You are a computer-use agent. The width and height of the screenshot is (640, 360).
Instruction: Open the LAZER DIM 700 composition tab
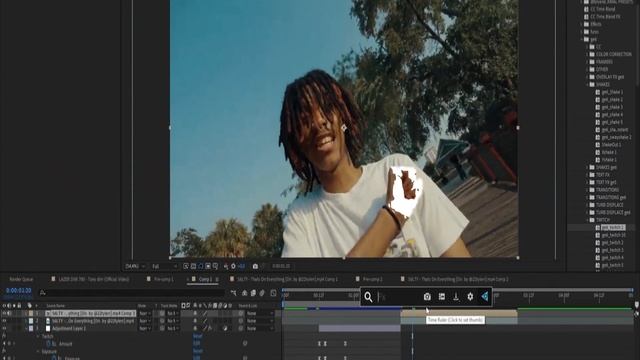point(94,280)
